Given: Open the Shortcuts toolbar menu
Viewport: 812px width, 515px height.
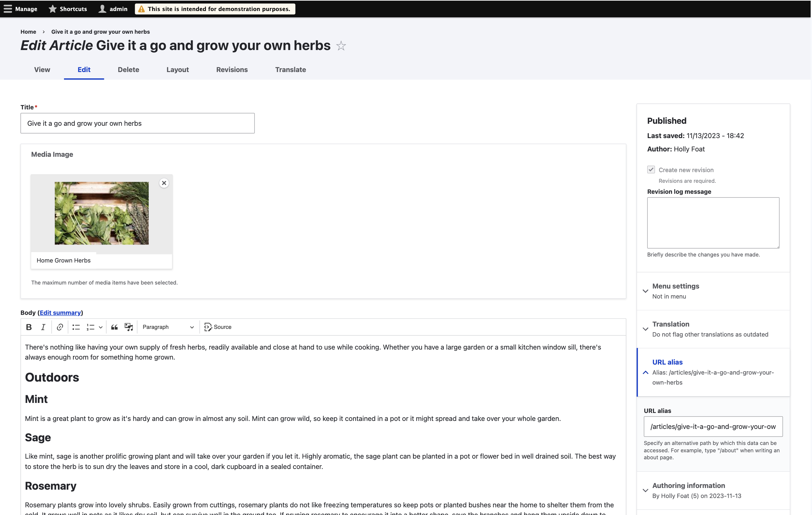Looking at the screenshot, I should click(67, 9).
